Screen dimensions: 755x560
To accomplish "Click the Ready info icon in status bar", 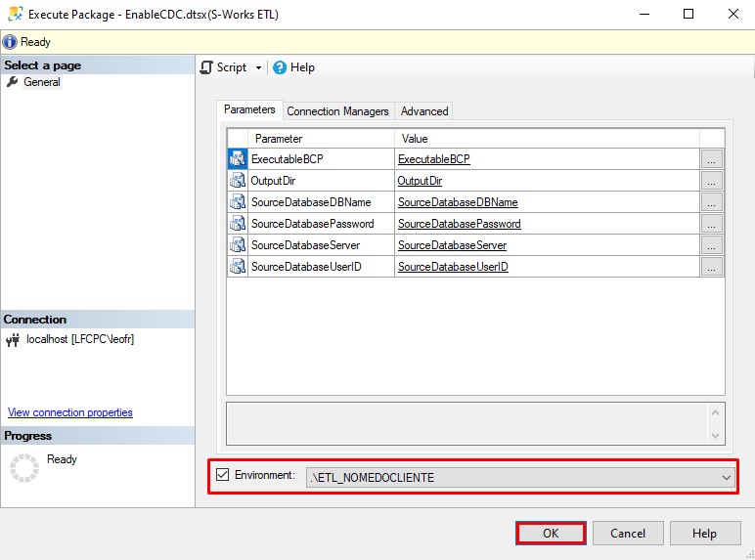I will pyautogui.click(x=10, y=42).
